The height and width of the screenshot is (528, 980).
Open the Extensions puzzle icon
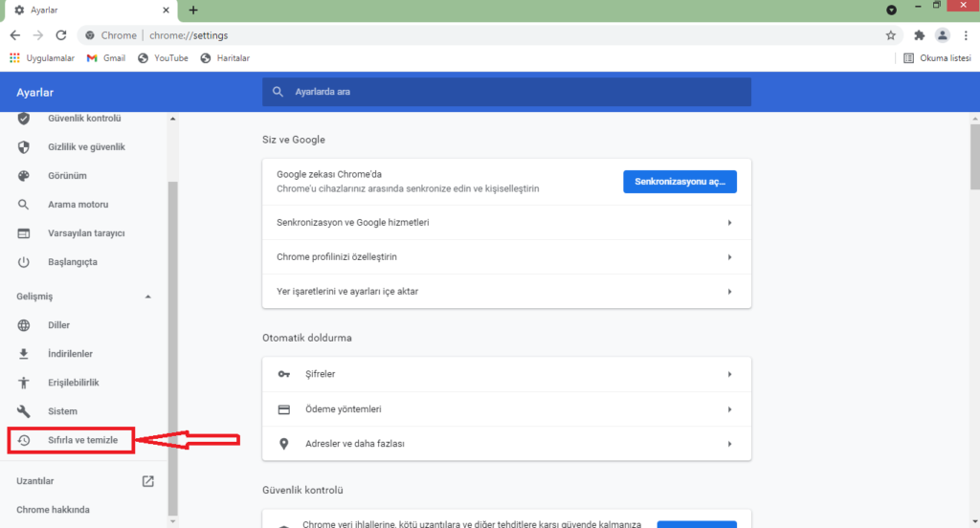pos(920,35)
